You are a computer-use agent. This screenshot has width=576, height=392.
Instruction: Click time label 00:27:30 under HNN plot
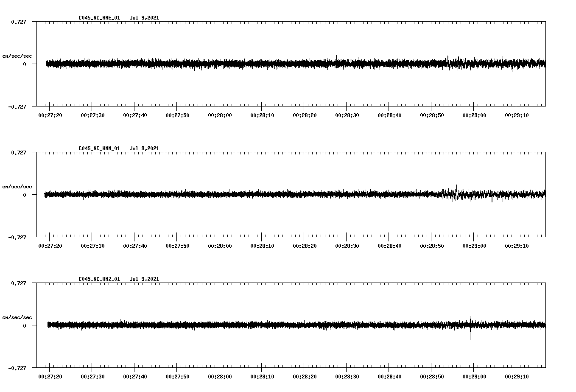(x=92, y=246)
